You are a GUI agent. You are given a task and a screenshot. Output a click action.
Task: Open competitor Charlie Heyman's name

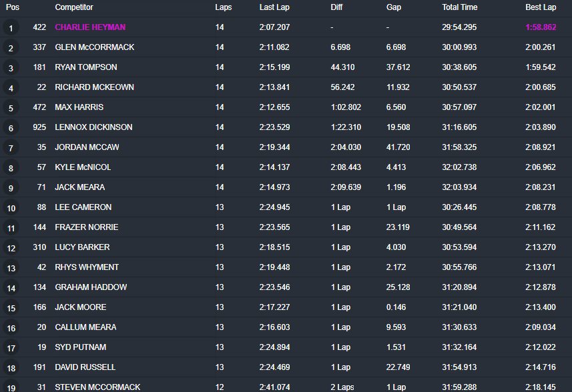pos(90,27)
